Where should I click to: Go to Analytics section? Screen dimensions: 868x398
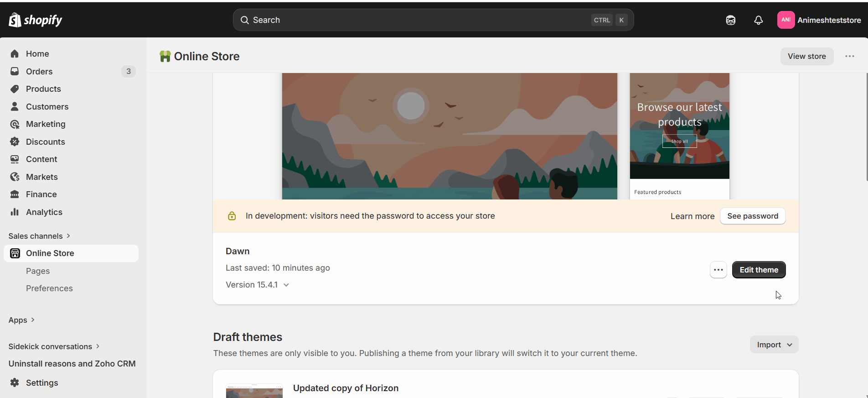[x=71, y=212]
